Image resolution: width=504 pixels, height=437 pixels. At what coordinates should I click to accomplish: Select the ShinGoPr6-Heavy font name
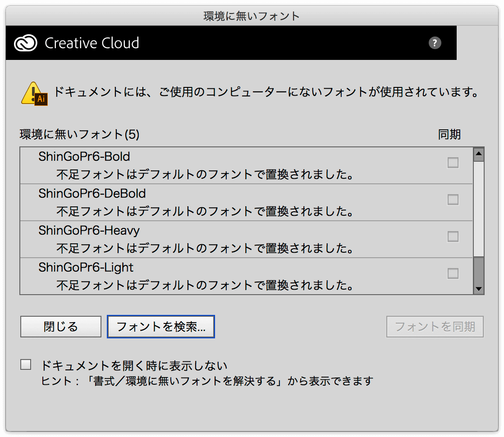point(89,231)
